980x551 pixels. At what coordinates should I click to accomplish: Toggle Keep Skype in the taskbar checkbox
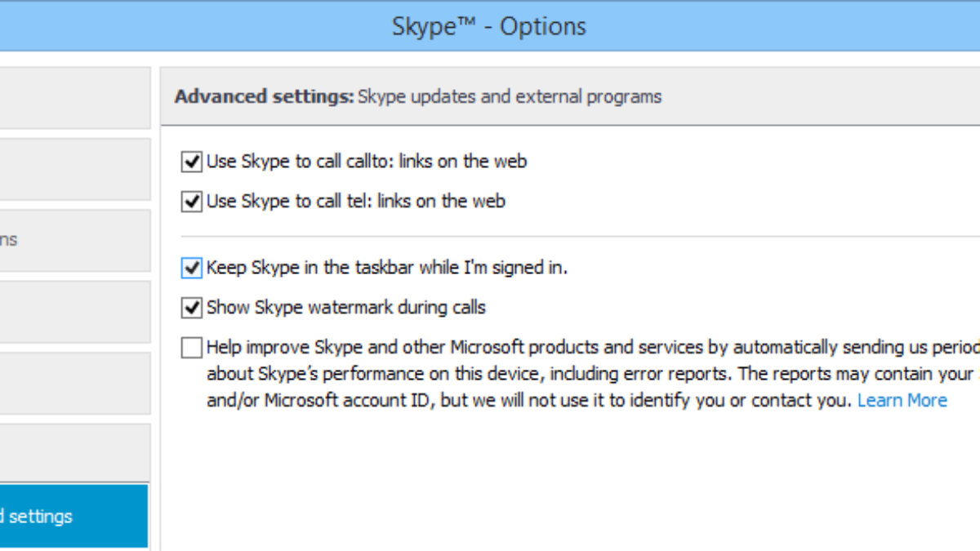pos(192,268)
